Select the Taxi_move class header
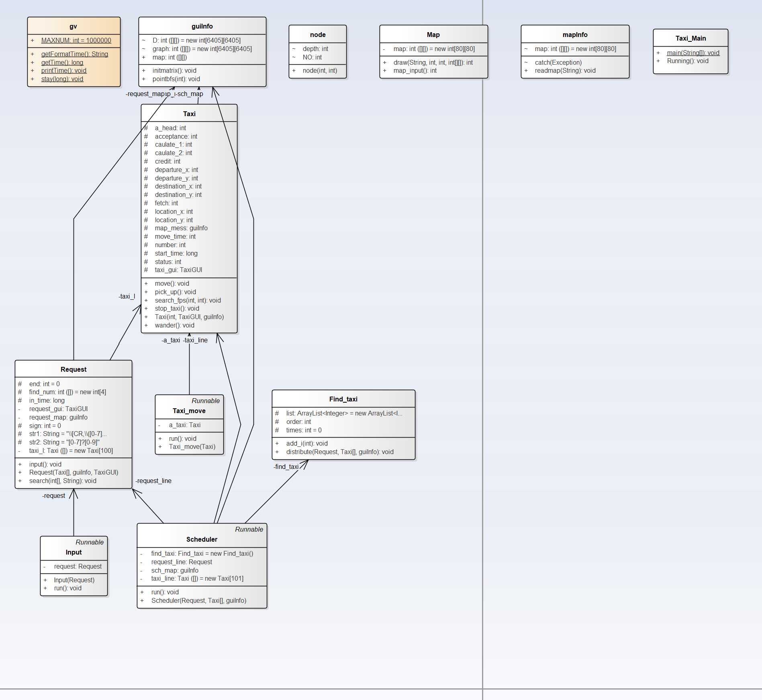 coord(189,411)
